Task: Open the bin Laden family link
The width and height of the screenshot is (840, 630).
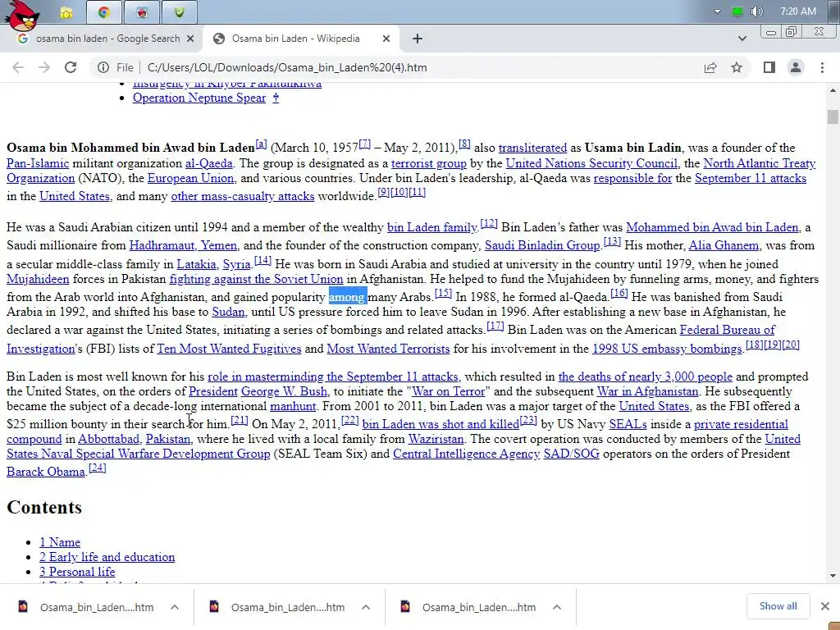Action: [431, 227]
